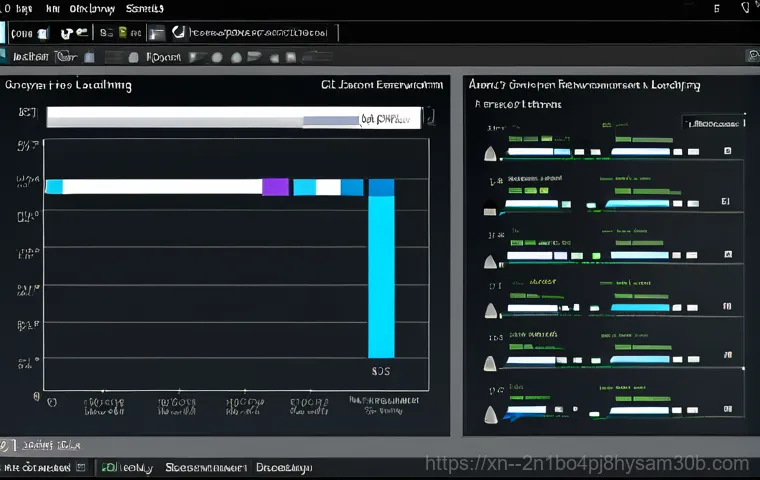Toggle the small square box ending the second row
This screenshot has height=480, width=760.
pos(727,203)
